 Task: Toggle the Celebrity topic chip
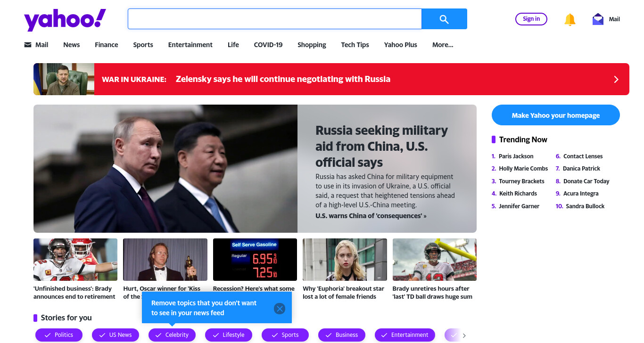[x=172, y=335]
